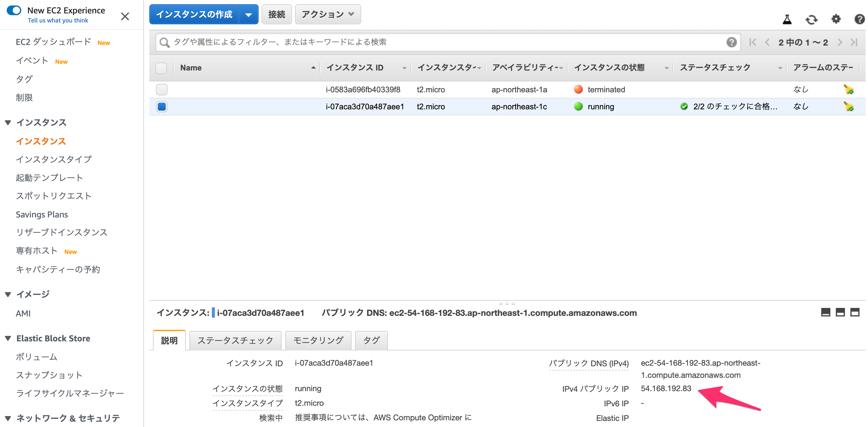Uncheck the running instance row checkbox
Image resolution: width=868 pixels, height=427 pixels.
162,107
